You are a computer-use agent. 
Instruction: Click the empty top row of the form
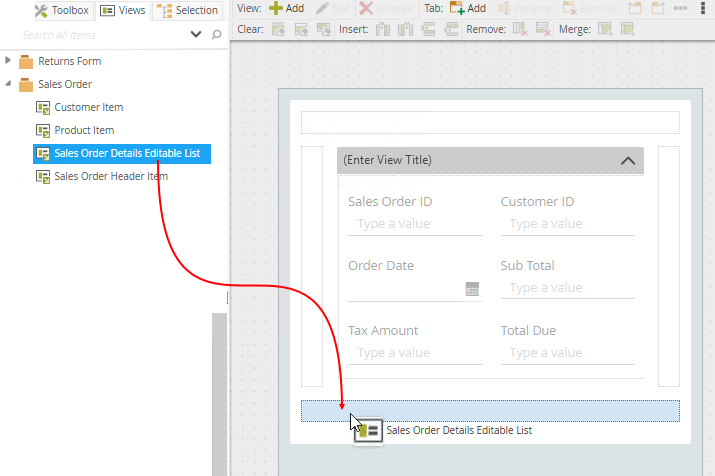[x=490, y=122]
